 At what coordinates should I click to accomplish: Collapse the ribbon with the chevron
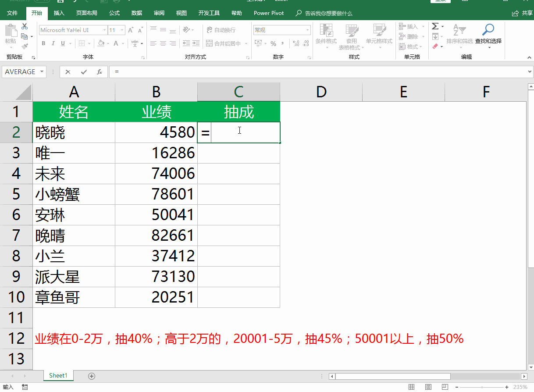pyautogui.click(x=528, y=57)
